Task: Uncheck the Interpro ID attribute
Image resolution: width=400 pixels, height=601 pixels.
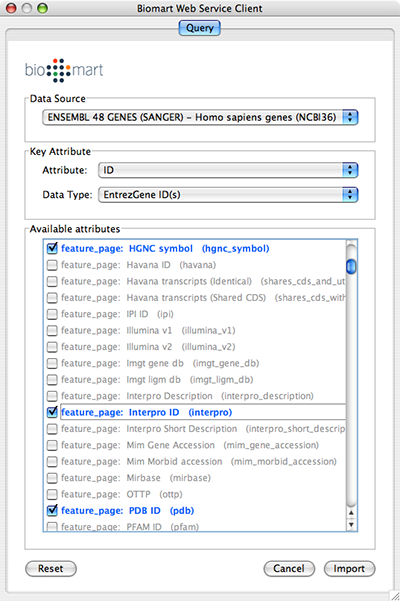Action: (52, 412)
